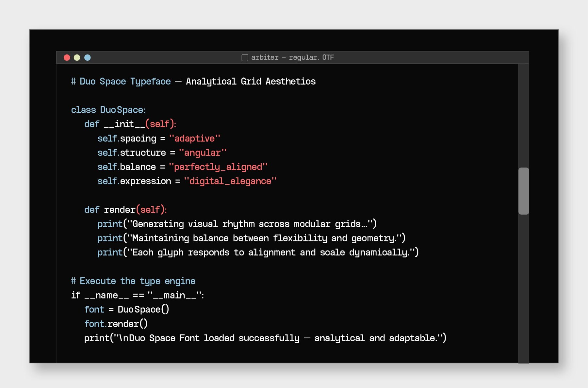Click scrollbar track below the thumb
The height and width of the screenshot is (388, 588).
point(523,287)
